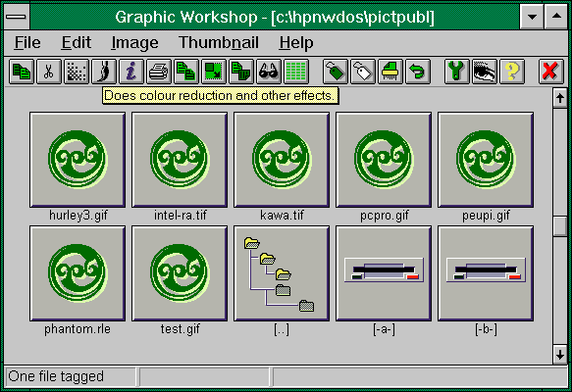Click the scissors crop tool icon

49,72
